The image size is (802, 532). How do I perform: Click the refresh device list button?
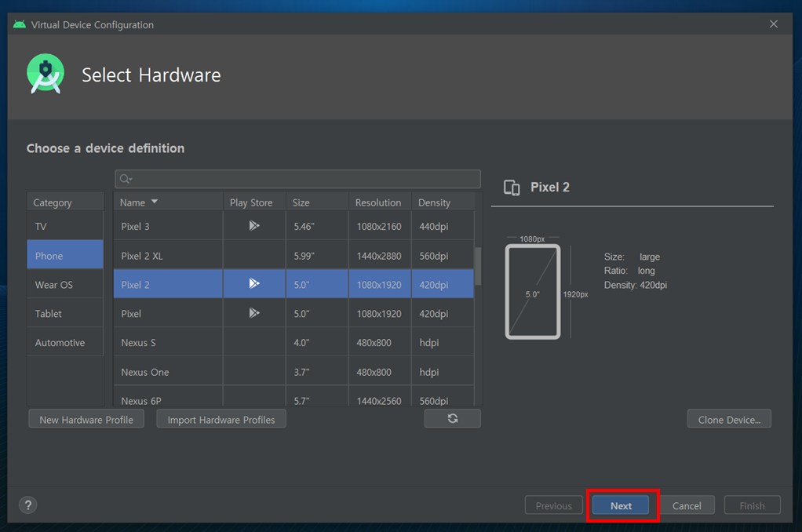pyautogui.click(x=452, y=418)
